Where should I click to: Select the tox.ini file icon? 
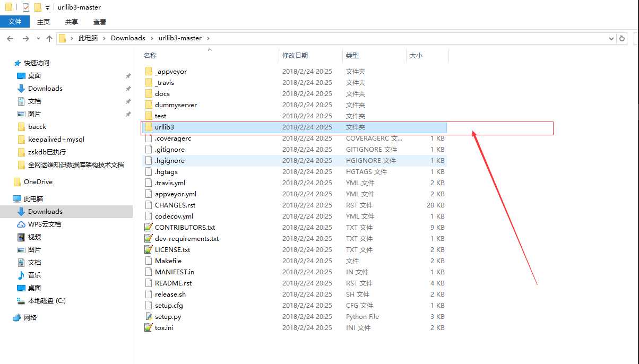click(x=149, y=327)
